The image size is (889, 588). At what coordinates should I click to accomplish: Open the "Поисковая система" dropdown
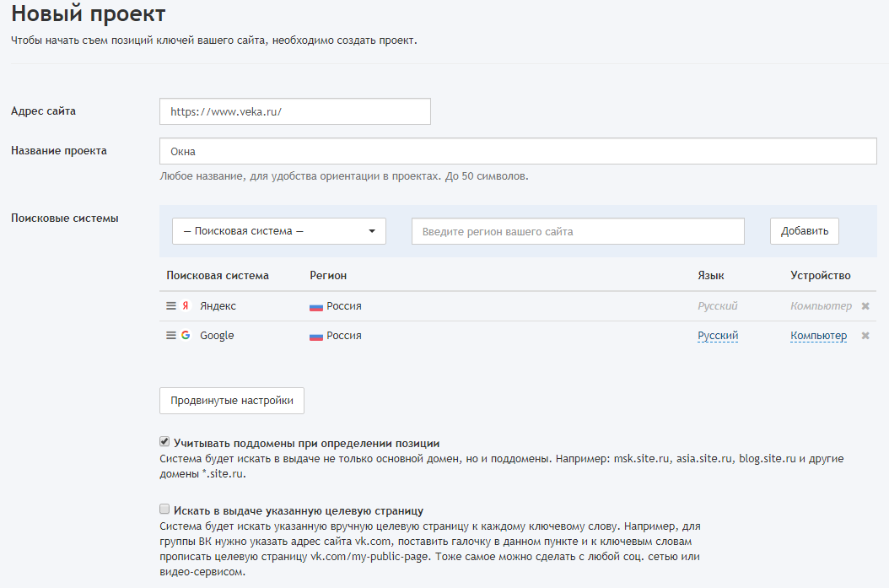pos(278,231)
